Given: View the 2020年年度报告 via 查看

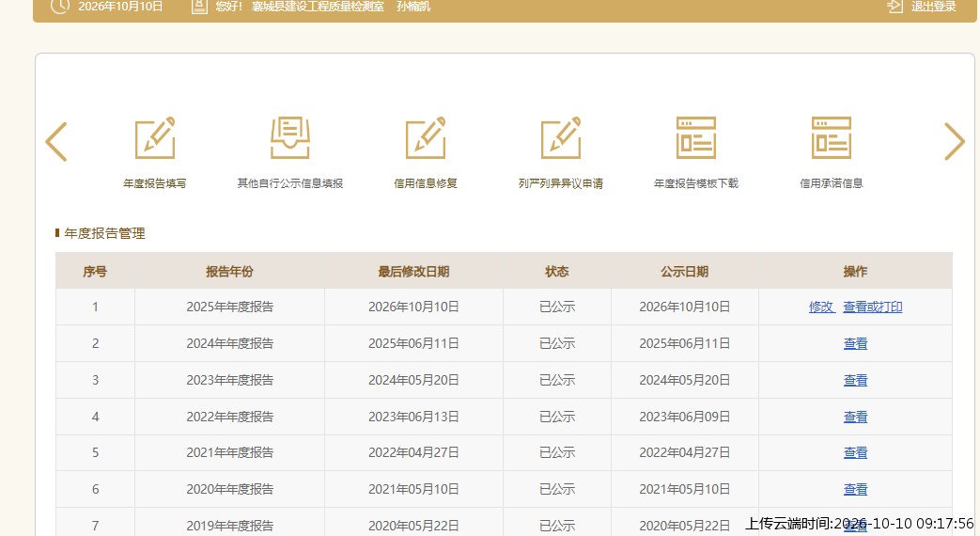Looking at the screenshot, I should point(856,490).
